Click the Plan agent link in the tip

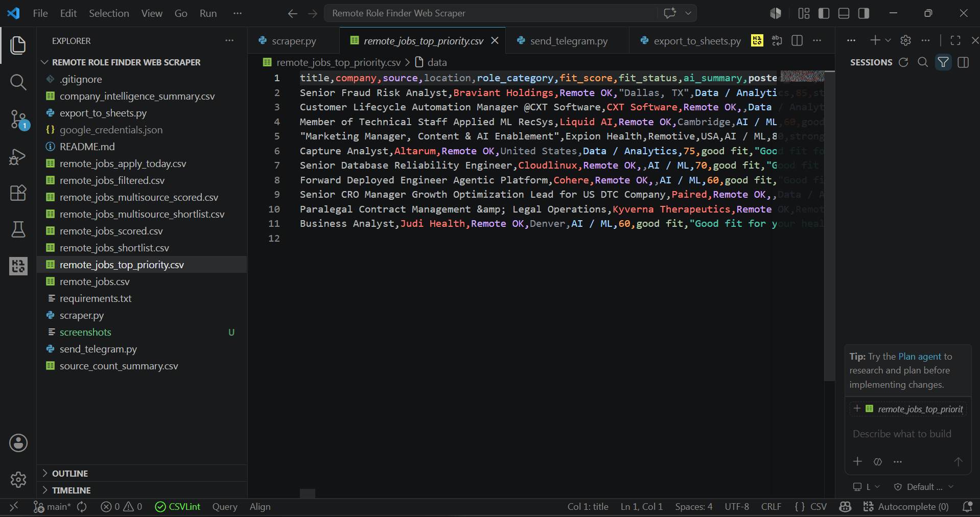(x=920, y=357)
